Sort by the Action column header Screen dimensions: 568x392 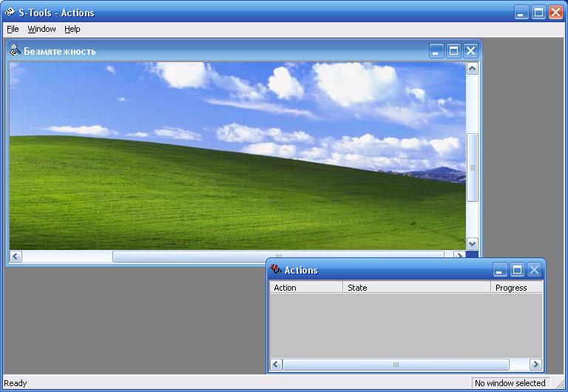tap(306, 288)
